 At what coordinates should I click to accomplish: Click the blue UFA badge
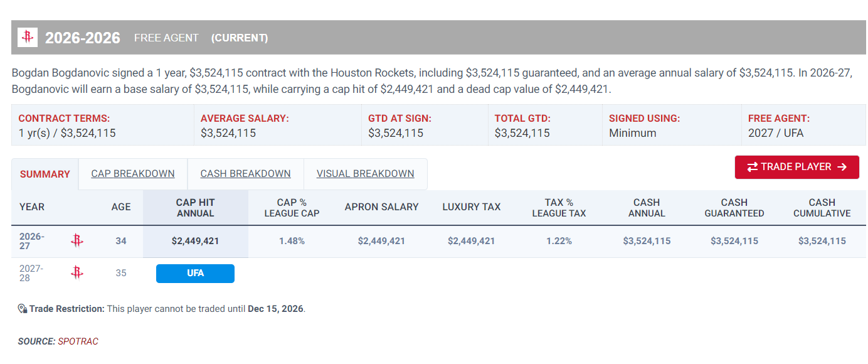click(x=195, y=274)
